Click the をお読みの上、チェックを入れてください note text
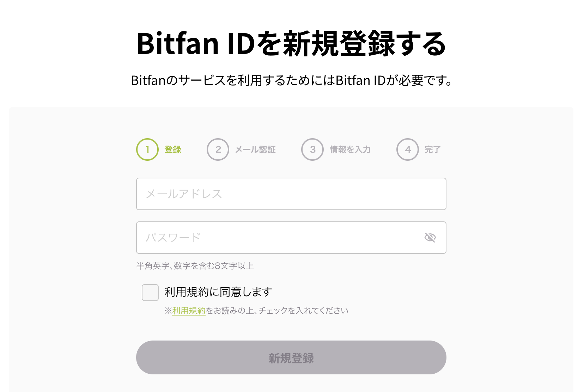584x392 pixels. 277,311
